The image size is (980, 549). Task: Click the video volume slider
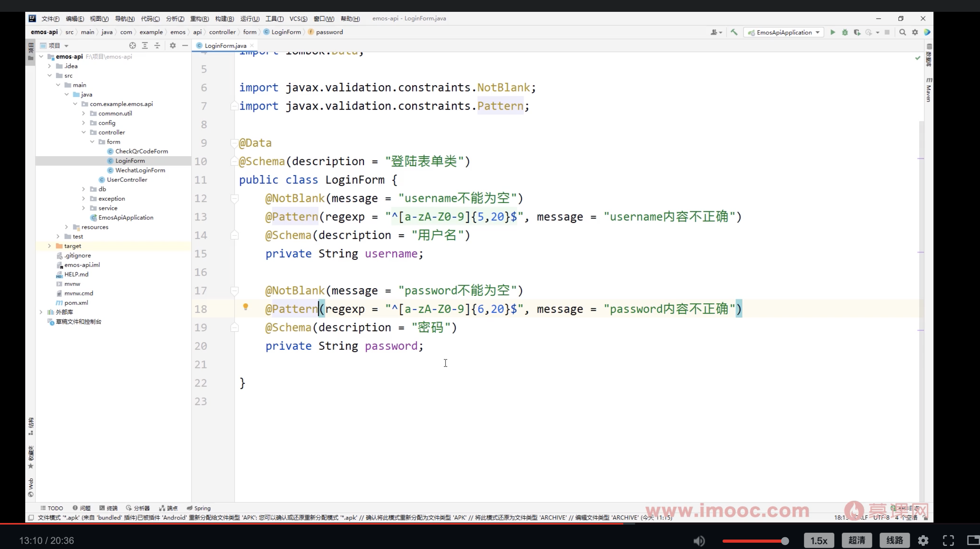[x=754, y=541]
